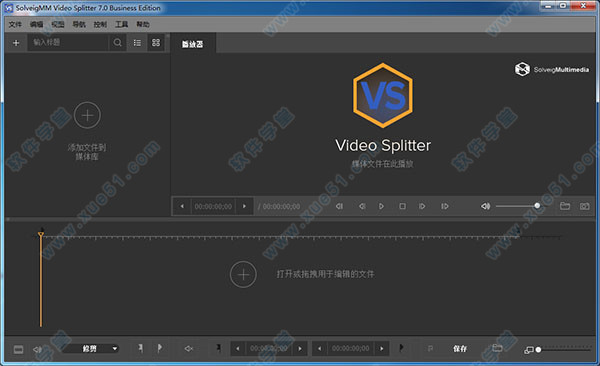This screenshot has width=600, height=366.
Task: Take a snapshot with camera icon
Action: [x=584, y=206]
